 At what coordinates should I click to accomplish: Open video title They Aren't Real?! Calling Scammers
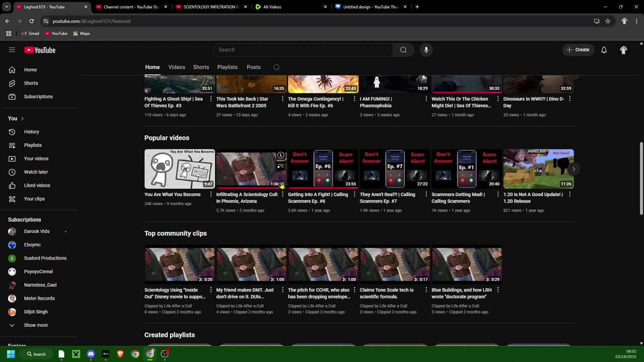[x=387, y=198]
